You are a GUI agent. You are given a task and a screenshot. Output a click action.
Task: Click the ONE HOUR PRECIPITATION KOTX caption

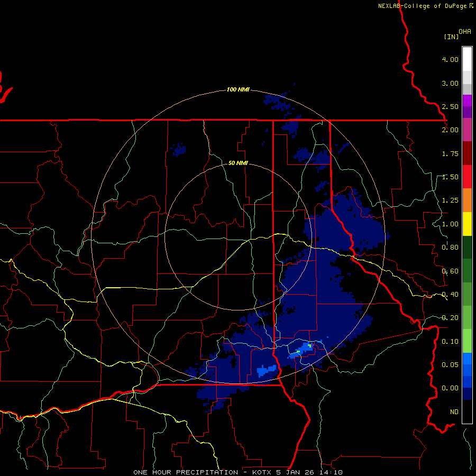click(238, 472)
